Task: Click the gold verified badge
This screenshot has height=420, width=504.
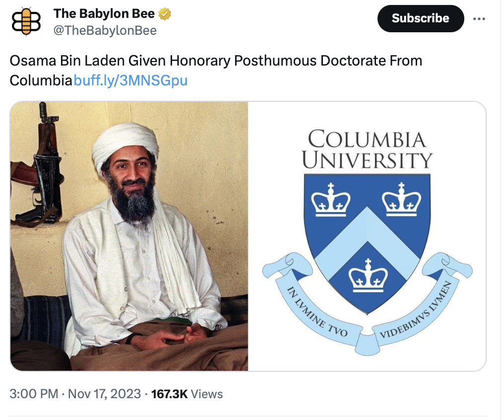Action: (165, 14)
